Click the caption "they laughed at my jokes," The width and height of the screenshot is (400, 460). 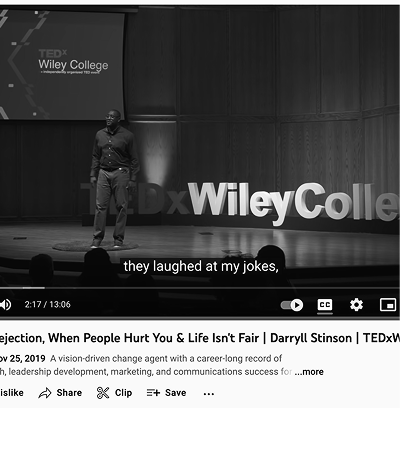[x=201, y=266]
